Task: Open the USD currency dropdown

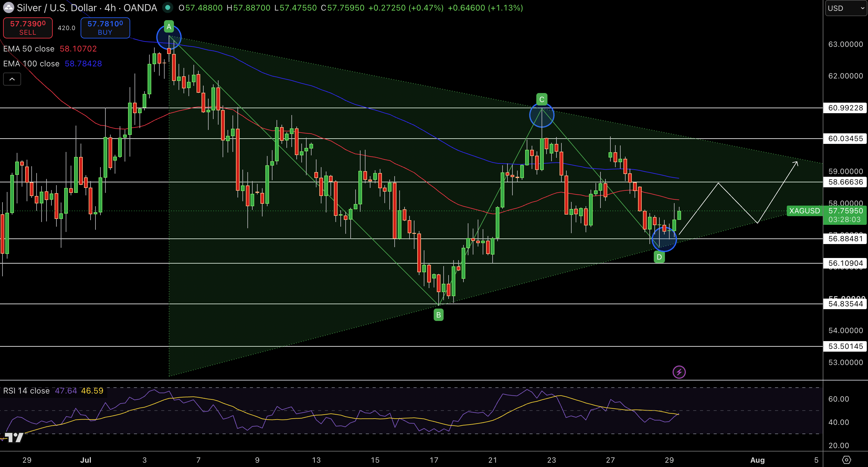Action: click(x=846, y=8)
